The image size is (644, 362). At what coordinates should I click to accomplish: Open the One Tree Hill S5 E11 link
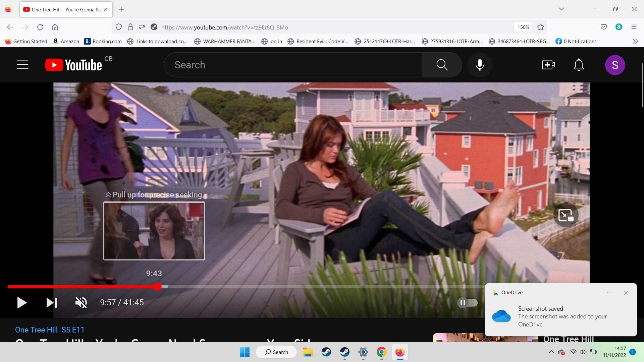tap(50, 330)
